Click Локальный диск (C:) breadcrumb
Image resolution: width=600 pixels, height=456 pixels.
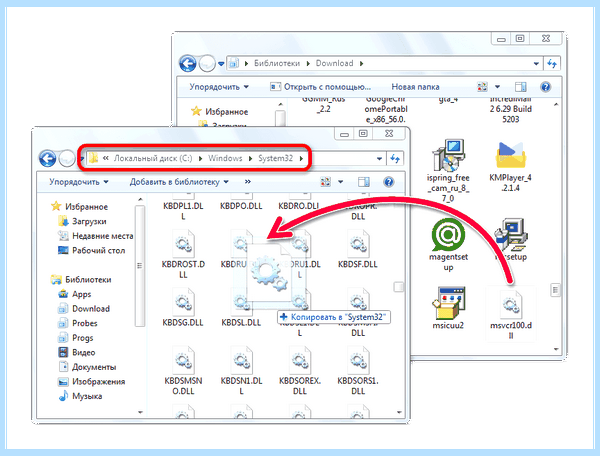[x=153, y=158]
